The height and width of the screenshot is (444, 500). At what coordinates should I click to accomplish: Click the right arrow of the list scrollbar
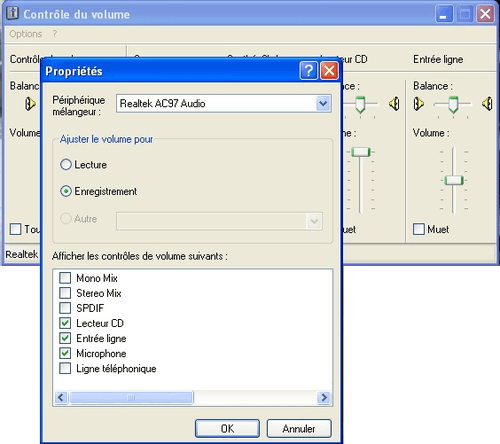(x=324, y=397)
